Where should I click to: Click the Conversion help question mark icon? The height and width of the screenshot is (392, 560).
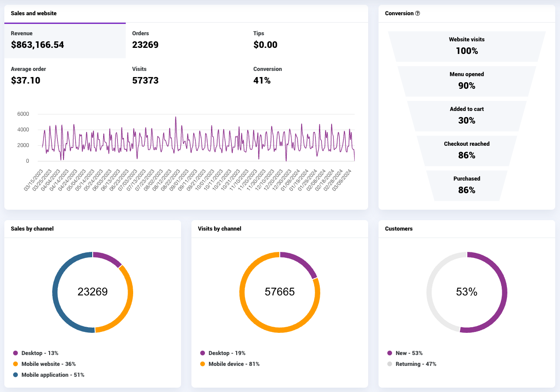coord(418,13)
